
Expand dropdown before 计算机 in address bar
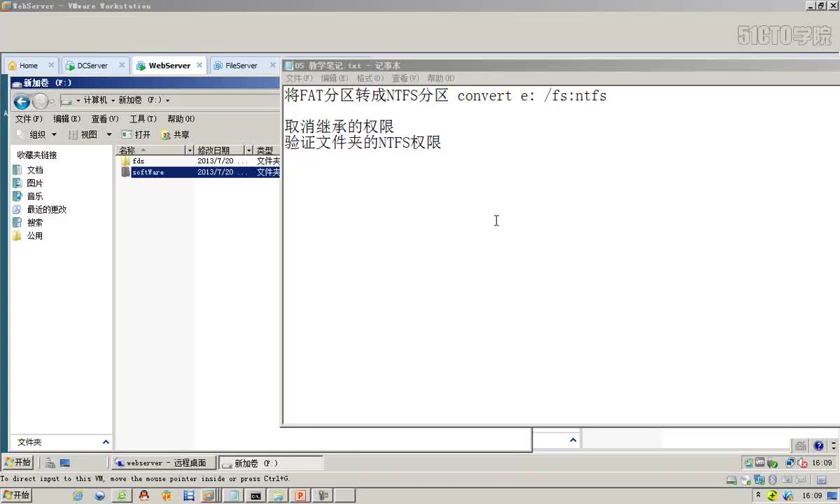[x=78, y=101]
